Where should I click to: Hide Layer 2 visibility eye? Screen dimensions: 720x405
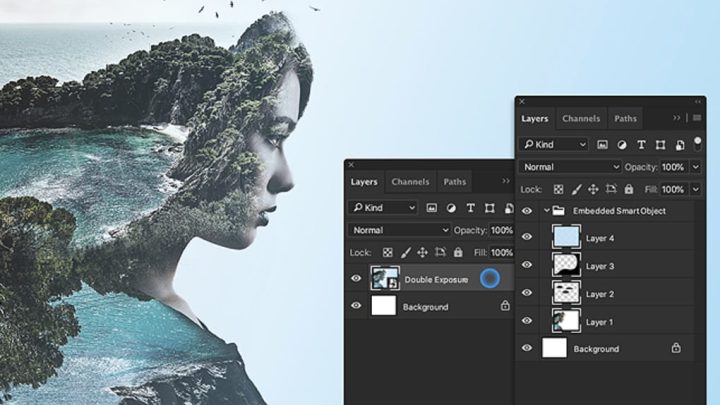coord(527,293)
